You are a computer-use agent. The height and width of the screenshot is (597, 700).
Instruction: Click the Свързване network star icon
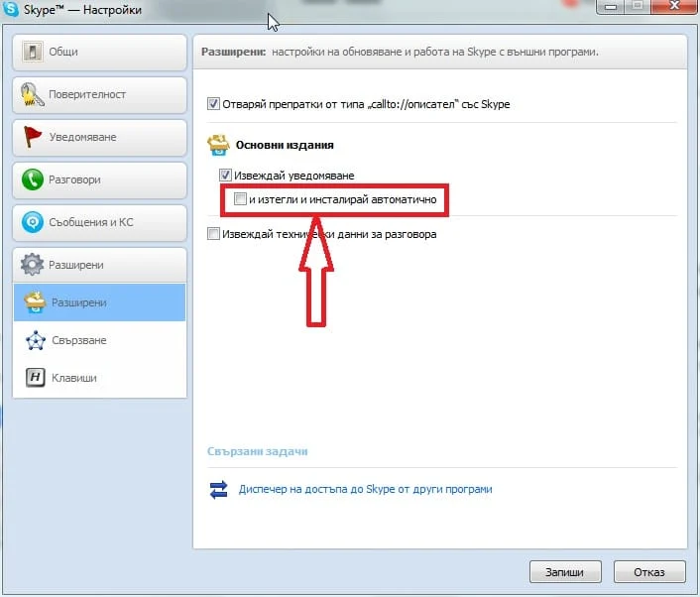(x=36, y=340)
